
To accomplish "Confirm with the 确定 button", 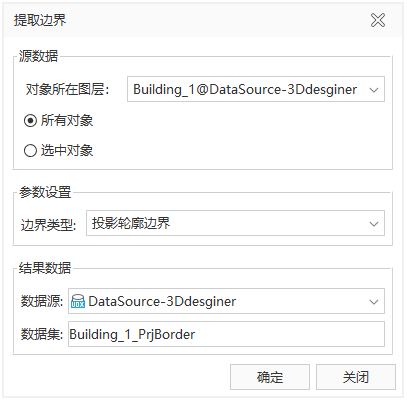I will tap(270, 377).
